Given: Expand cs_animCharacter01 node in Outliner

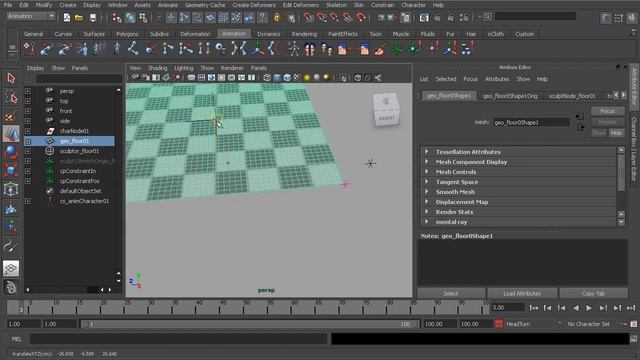Looking at the screenshot, I should pos(28,201).
